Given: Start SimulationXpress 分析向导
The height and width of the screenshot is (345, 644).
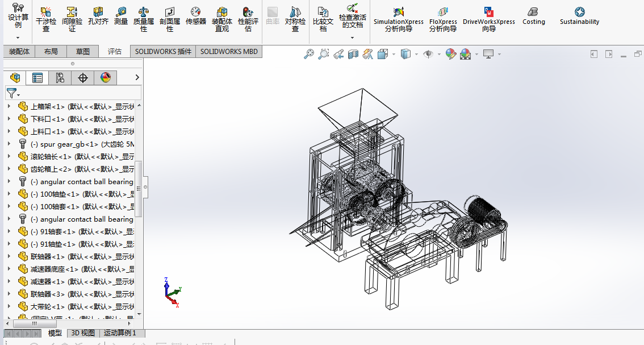Looking at the screenshot, I should [x=399, y=19].
